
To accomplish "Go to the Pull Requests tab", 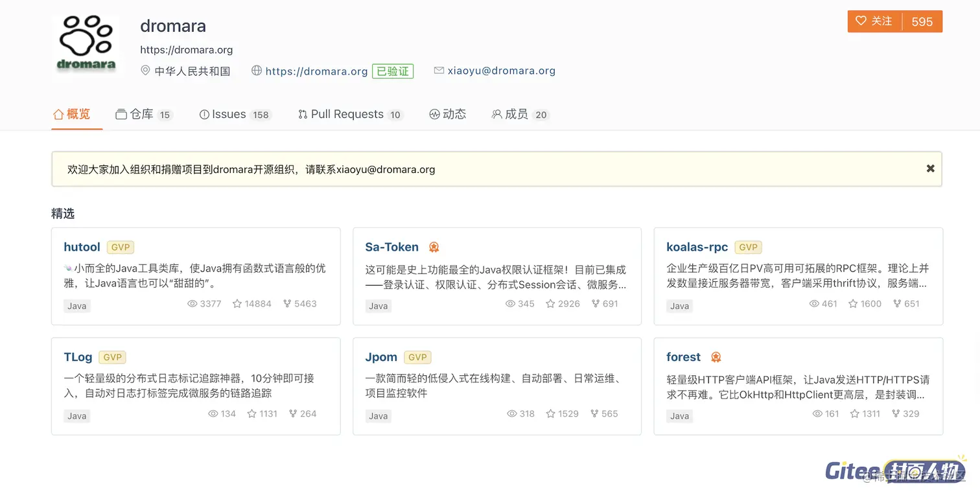I will tap(350, 114).
